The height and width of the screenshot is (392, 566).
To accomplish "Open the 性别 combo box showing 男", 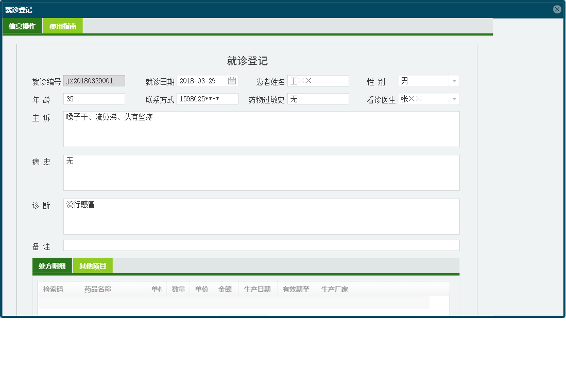I will [x=428, y=80].
